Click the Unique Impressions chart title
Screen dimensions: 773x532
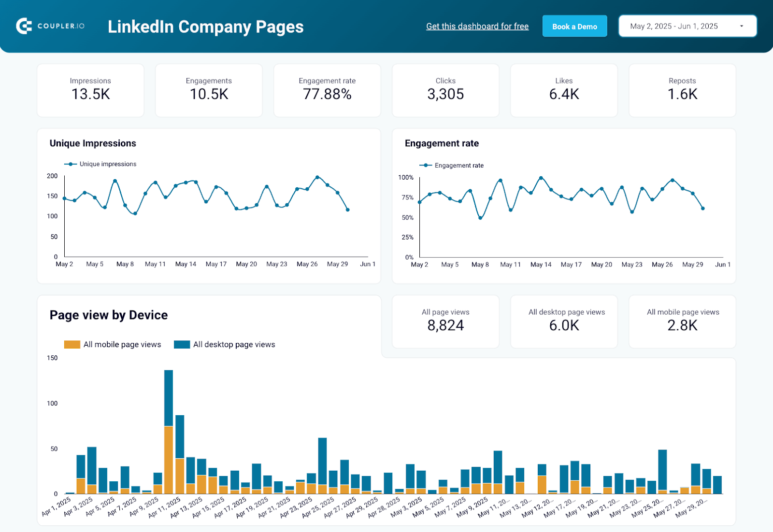93,143
